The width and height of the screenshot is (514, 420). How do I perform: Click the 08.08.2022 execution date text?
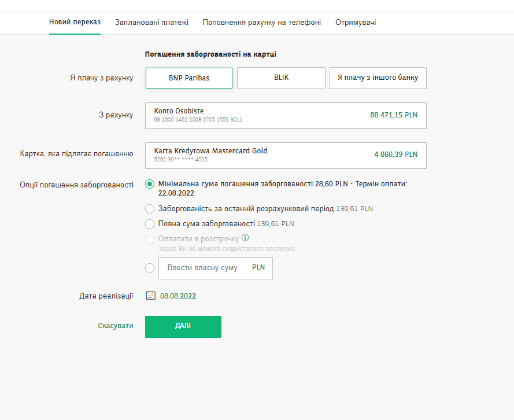click(178, 296)
